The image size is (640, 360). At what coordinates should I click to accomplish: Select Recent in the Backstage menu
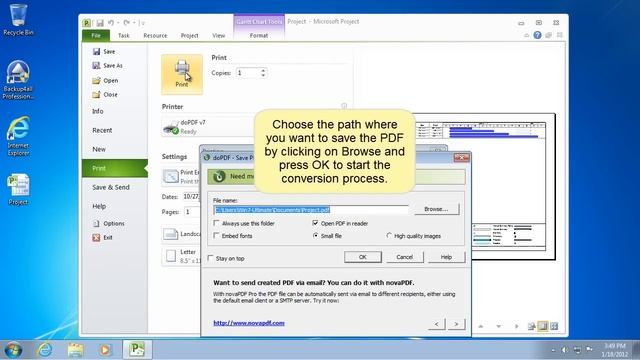coord(102,130)
